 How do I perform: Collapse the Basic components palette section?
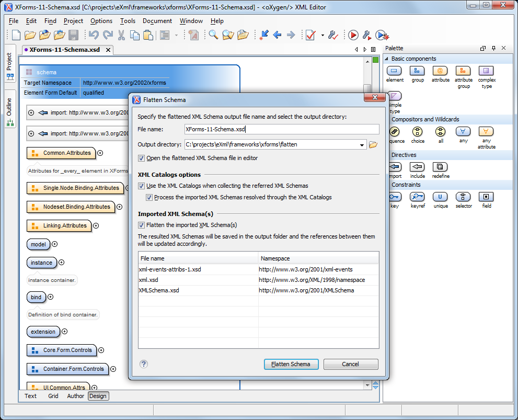(386, 59)
